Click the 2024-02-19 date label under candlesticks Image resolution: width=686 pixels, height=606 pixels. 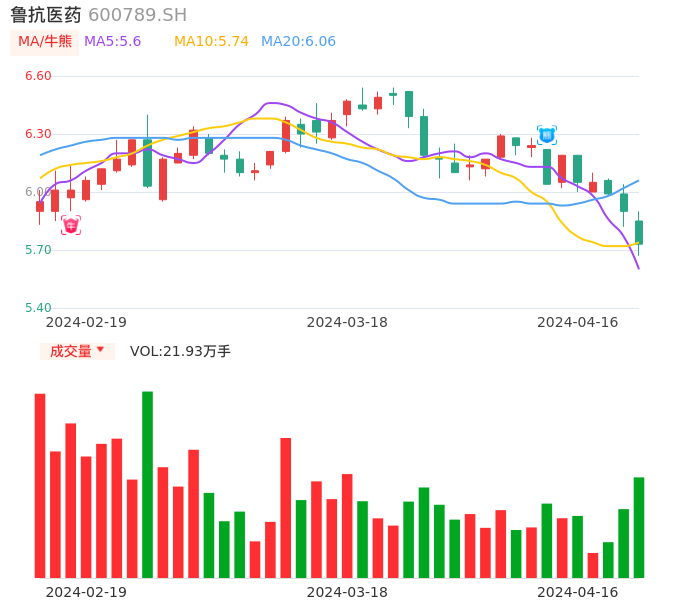[86, 322]
